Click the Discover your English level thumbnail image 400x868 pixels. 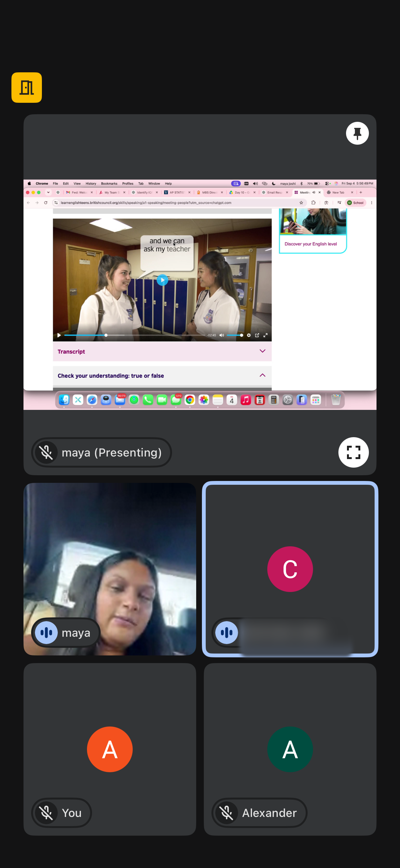click(x=313, y=221)
